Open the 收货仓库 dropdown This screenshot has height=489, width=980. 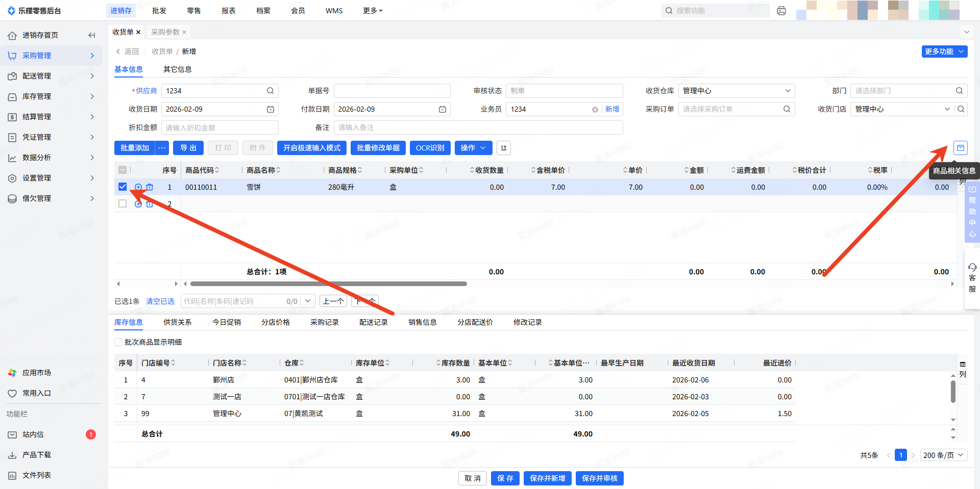[x=736, y=91]
